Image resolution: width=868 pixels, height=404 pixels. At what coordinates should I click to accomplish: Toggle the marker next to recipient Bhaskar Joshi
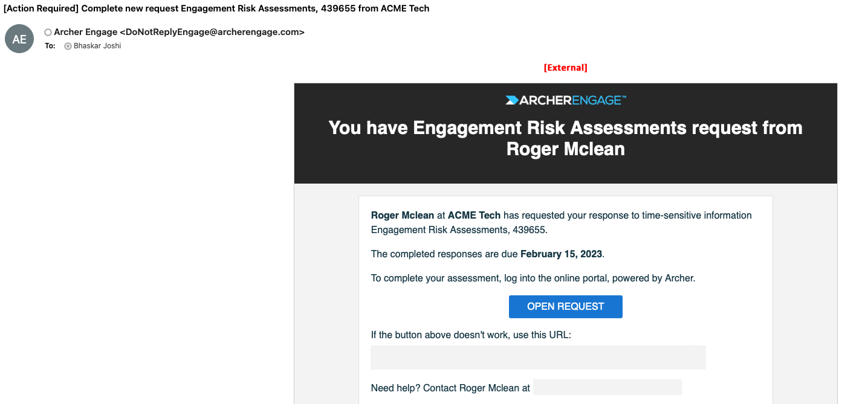[x=67, y=45]
